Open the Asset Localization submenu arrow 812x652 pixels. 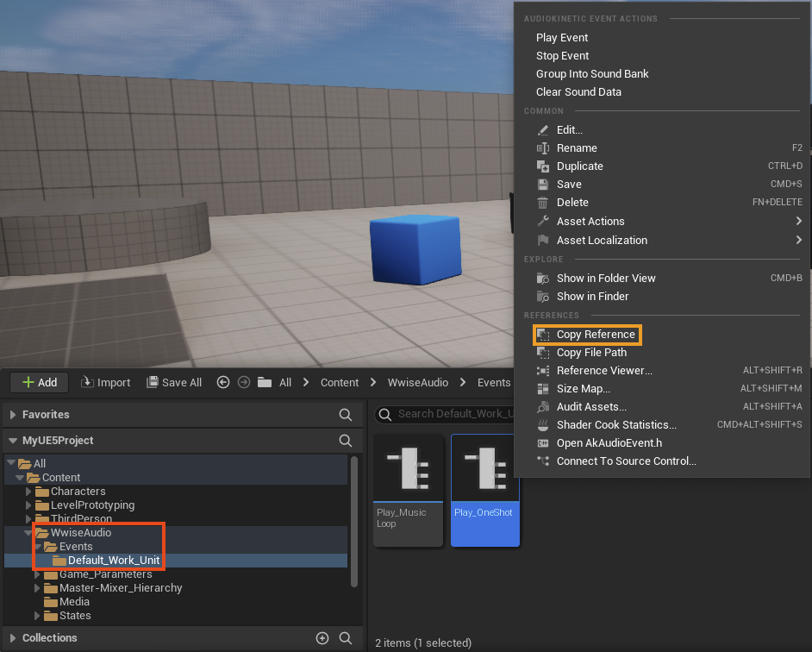pos(798,240)
